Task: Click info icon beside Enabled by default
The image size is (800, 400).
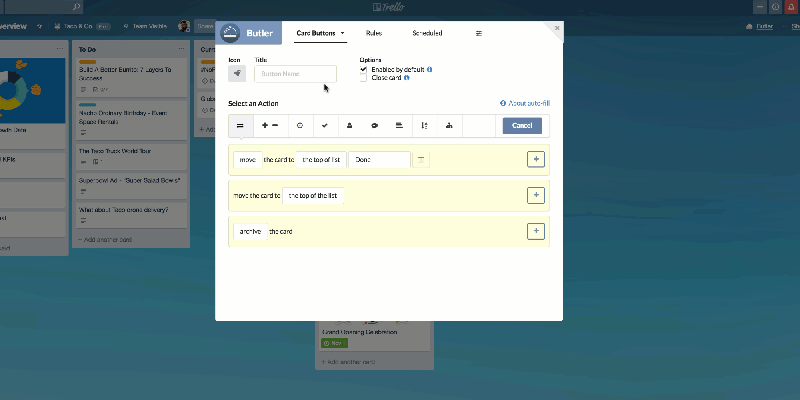Action: point(430,69)
